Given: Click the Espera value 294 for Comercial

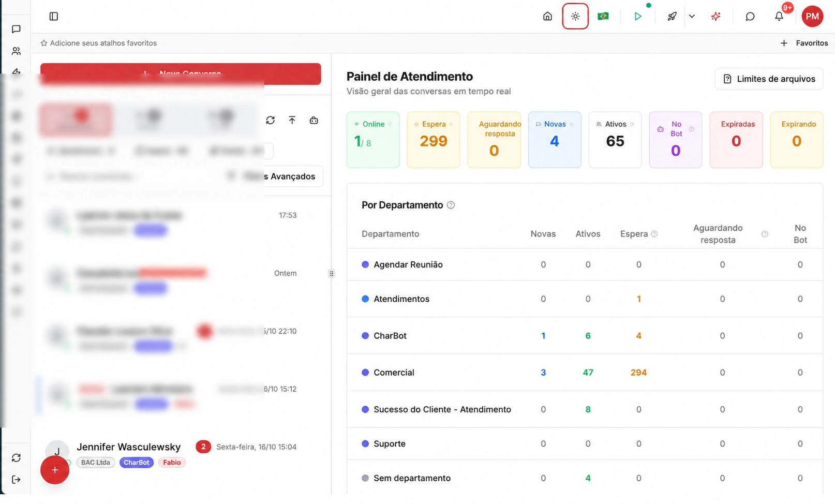Looking at the screenshot, I should 638,373.
